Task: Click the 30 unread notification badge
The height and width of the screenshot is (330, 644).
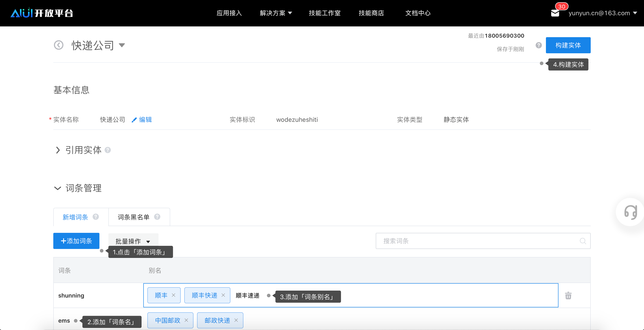Action: click(562, 6)
